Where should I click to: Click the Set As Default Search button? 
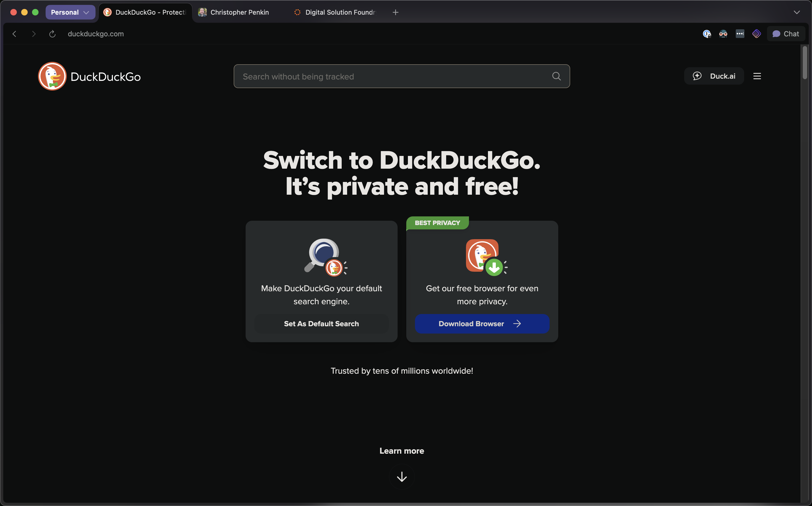pos(321,324)
